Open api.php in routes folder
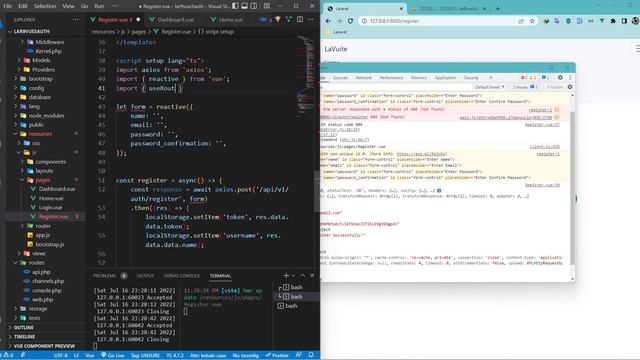The image size is (640, 360). (41, 272)
